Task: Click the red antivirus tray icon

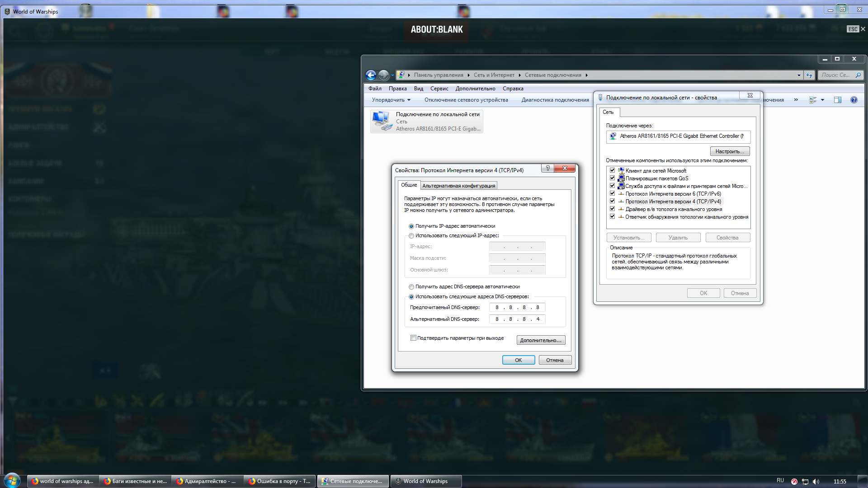Action: [794, 481]
